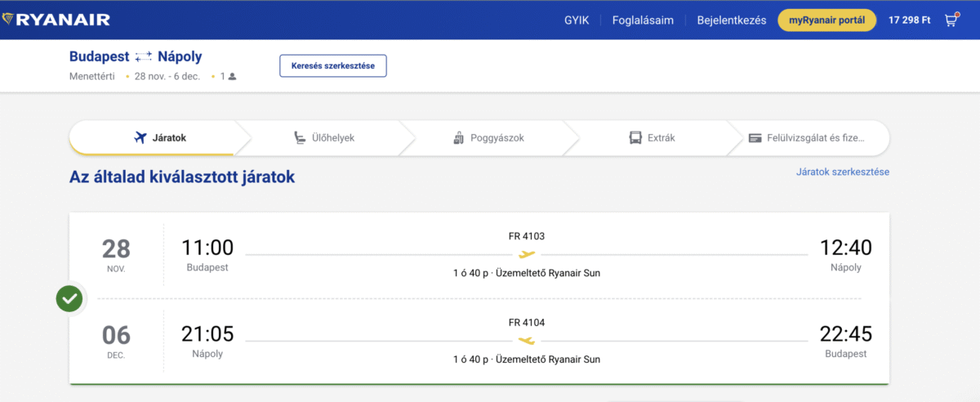Click the green checkmark on selected flights
The width and height of the screenshot is (980, 402).
(x=70, y=298)
